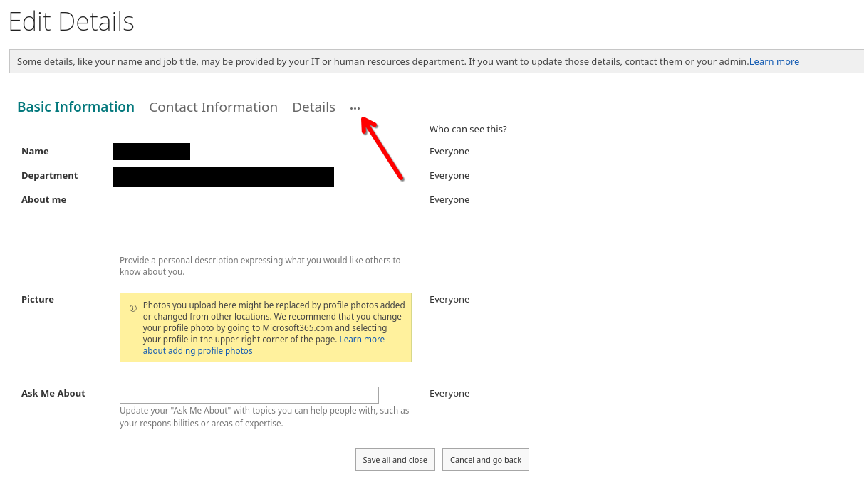Follow the link about adding profile photos

(197, 350)
